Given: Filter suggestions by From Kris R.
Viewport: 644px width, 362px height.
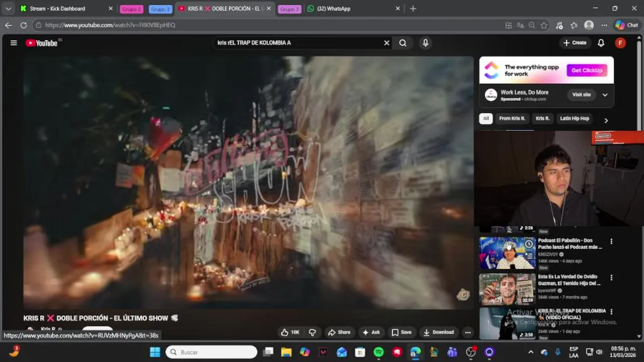Looking at the screenshot, I should 512,119.
